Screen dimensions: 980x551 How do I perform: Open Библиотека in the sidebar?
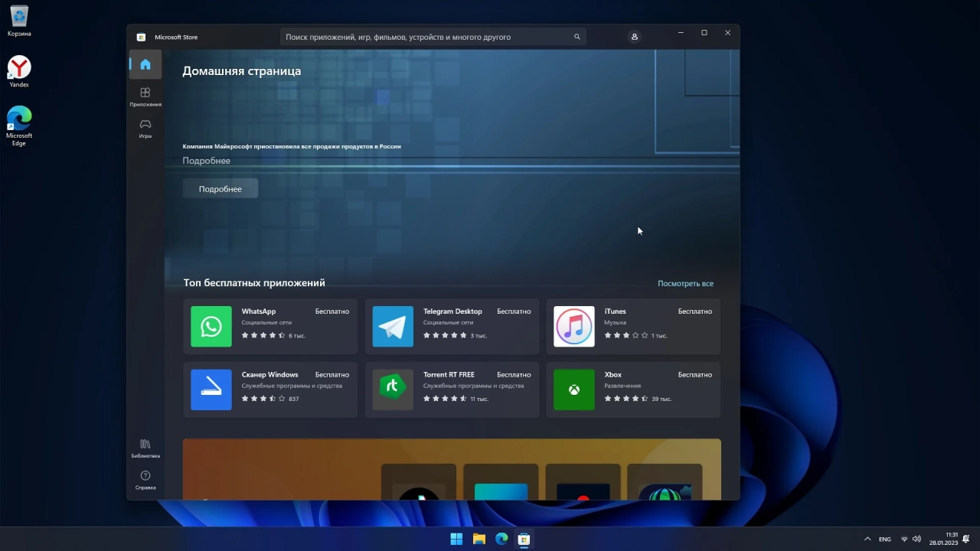[x=145, y=448]
